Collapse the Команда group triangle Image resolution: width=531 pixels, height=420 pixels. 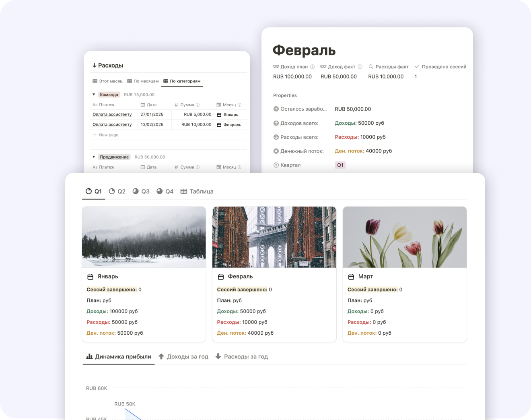coord(94,95)
